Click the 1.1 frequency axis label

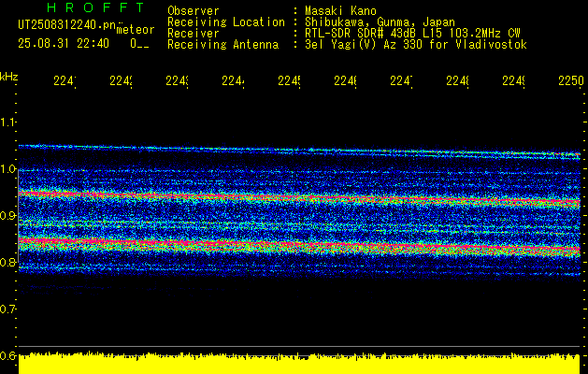[7, 122]
